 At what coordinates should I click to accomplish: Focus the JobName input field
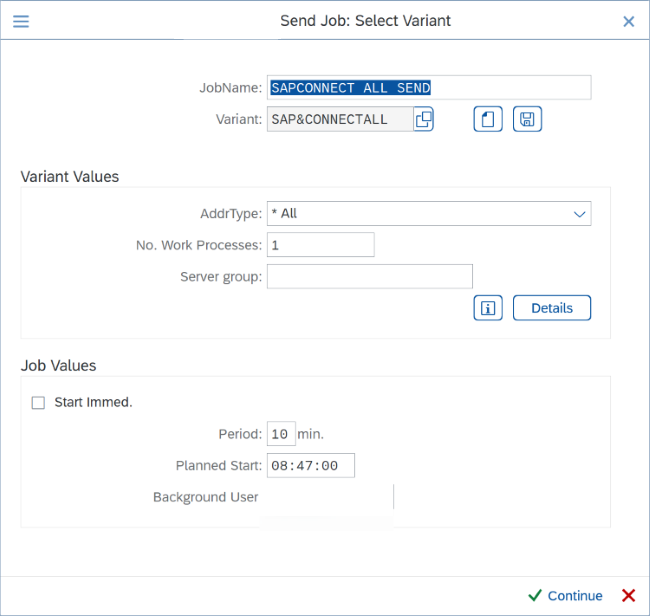pyautogui.click(x=429, y=87)
